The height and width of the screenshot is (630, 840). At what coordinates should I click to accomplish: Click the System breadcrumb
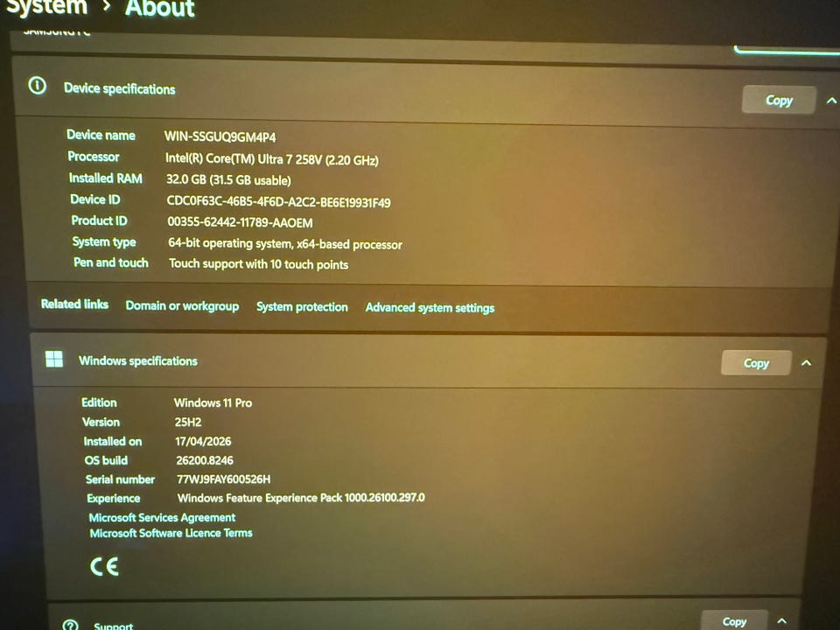click(46, 8)
